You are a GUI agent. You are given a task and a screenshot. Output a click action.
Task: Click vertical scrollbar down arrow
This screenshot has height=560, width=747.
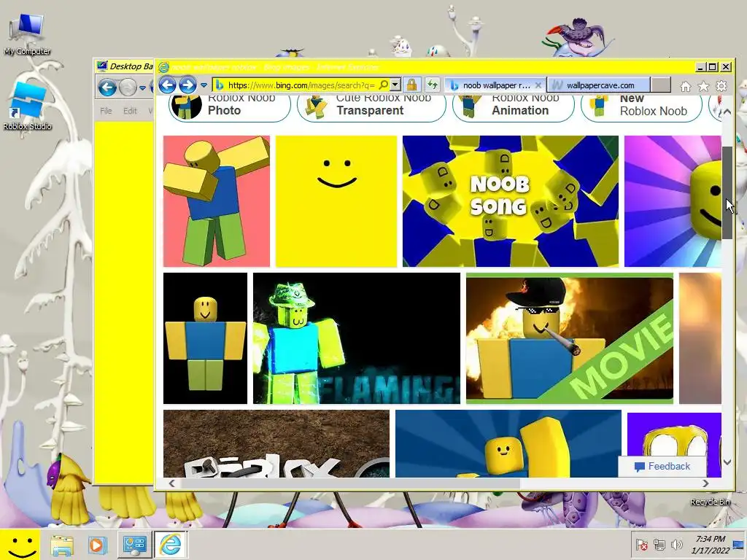click(727, 462)
